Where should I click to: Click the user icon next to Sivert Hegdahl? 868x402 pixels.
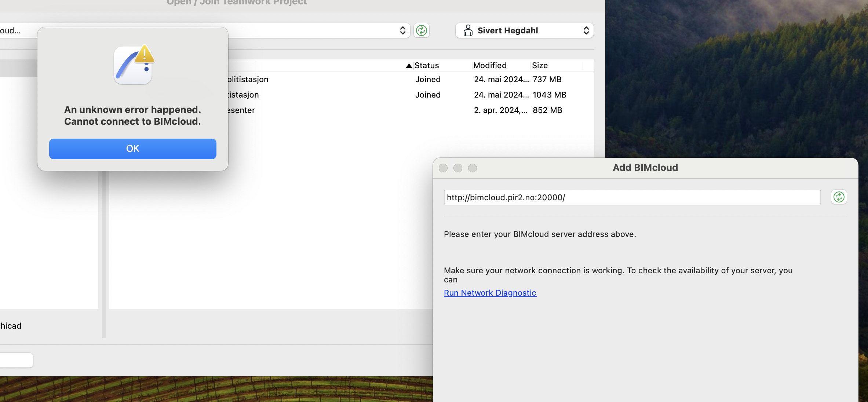(x=468, y=30)
